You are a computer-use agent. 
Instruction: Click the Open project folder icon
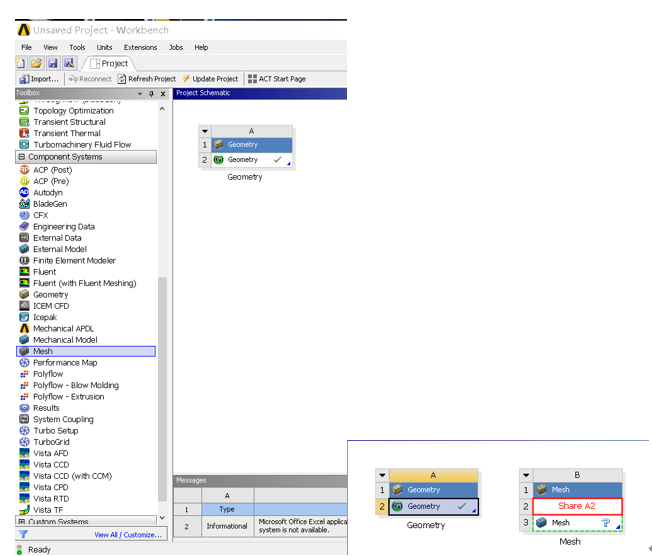coord(36,63)
